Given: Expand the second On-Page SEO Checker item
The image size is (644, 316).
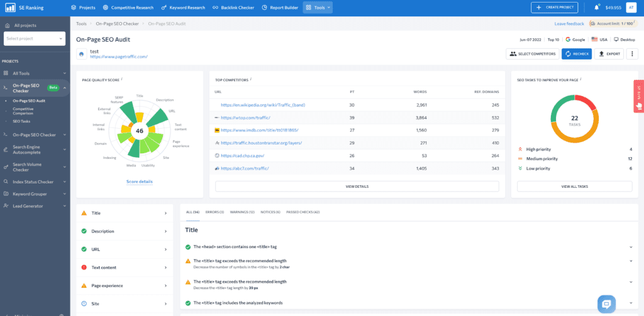Looking at the screenshot, I should coord(65,134).
